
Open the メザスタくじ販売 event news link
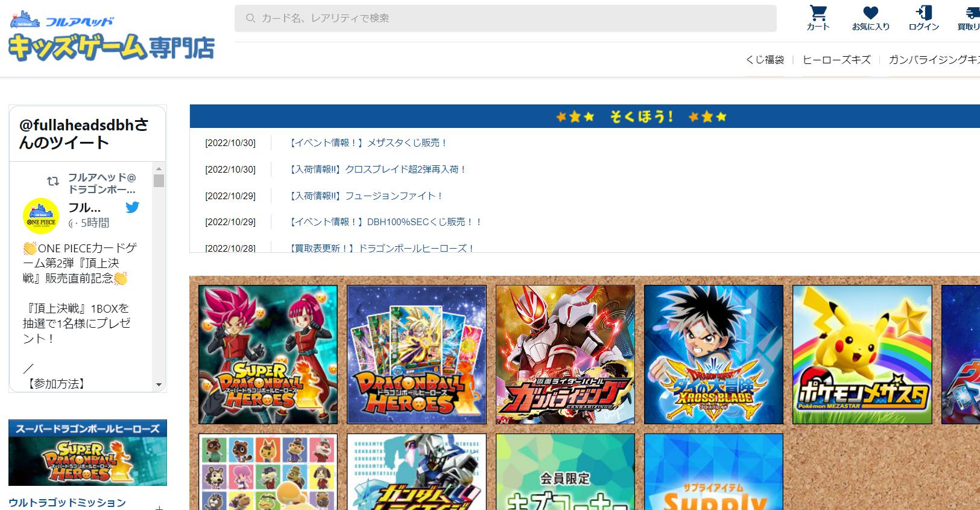[368, 143]
